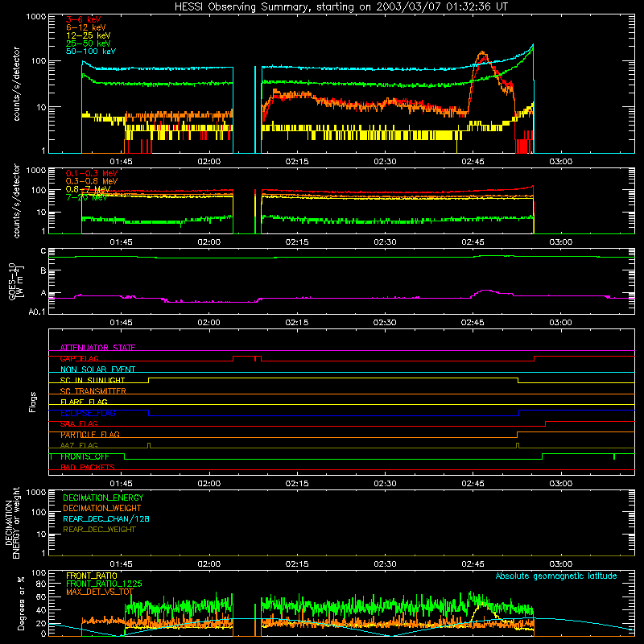
Task: Click the BAD_PACKETS flag label
Action: point(88,467)
